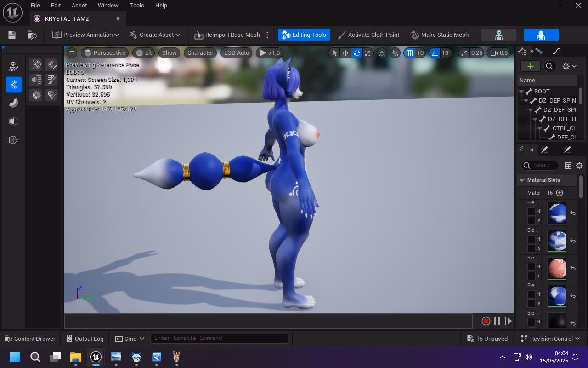Collapse the ROOT bone node

coord(521,92)
